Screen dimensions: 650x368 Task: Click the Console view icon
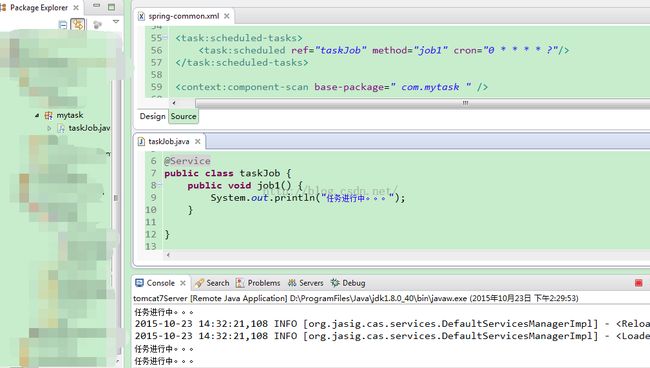[x=140, y=283]
